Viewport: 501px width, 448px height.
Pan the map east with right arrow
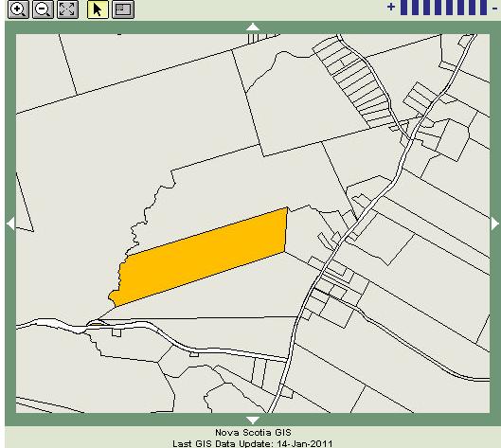[495, 223]
